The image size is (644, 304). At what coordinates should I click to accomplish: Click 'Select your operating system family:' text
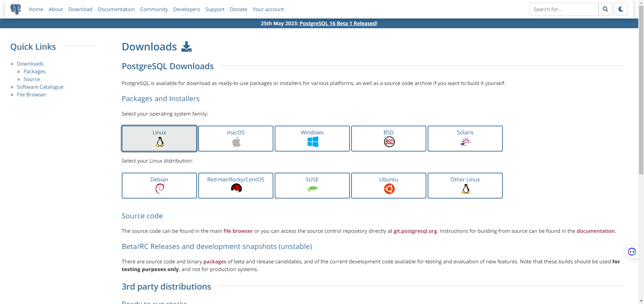pyautogui.click(x=165, y=114)
